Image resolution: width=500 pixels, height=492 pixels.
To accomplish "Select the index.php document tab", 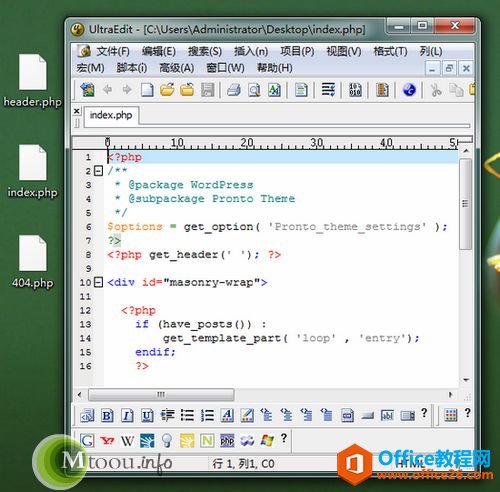I will 111,115.
